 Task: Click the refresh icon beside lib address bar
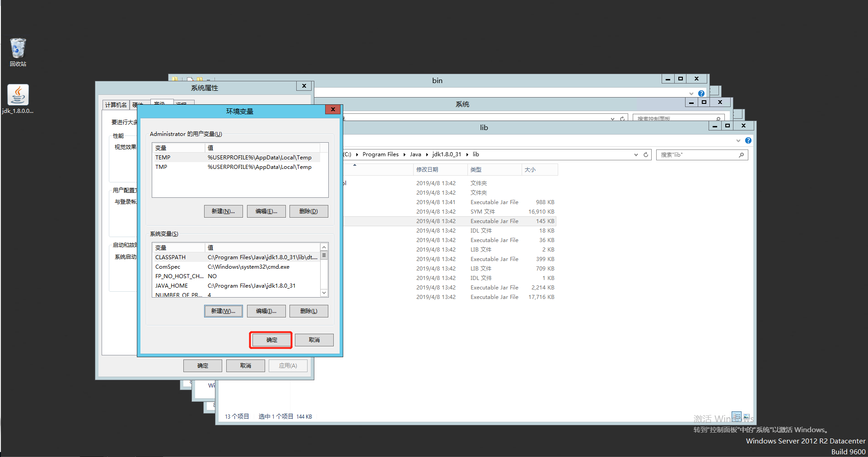point(645,154)
